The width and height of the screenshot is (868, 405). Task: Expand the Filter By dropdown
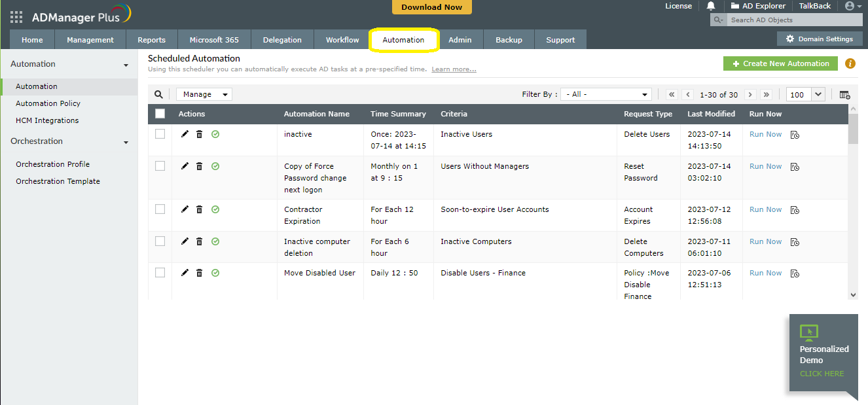click(606, 94)
